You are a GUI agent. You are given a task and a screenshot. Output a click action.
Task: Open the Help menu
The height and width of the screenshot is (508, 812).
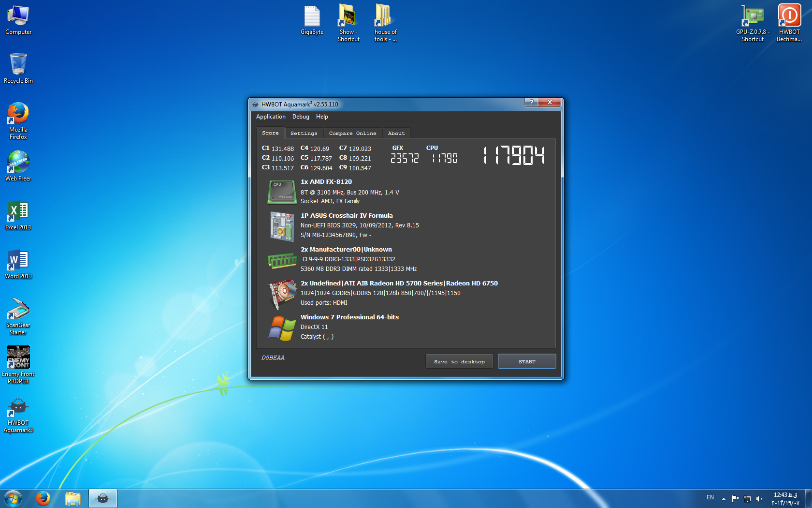click(x=322, y=117)
